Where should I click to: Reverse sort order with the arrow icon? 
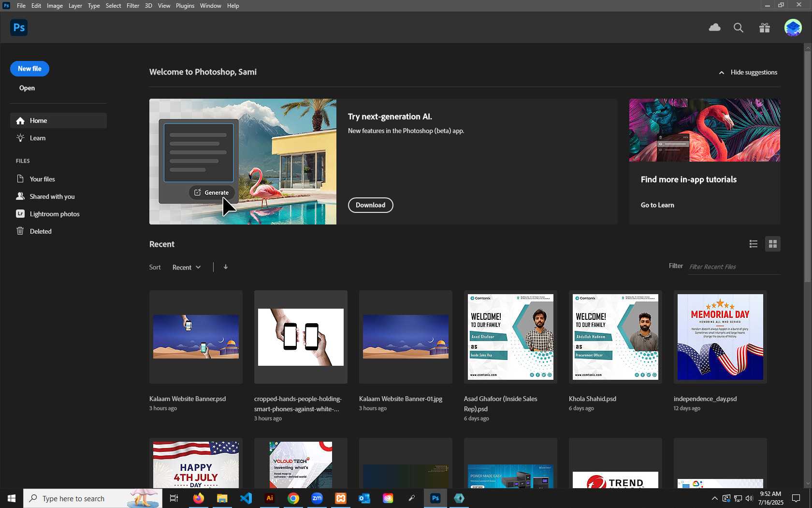point(225,267)
